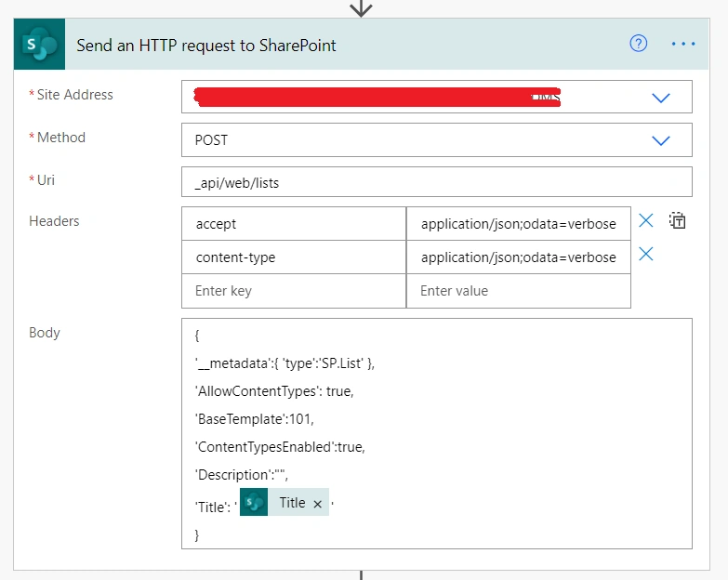Viewport: 728px width, 580px height.
Task: Edit the content-type header key
Action: (x=294, y=257)
